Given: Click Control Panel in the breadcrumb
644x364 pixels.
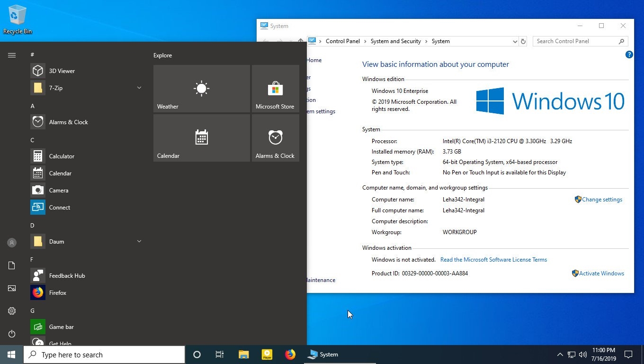Looking at the screenshot, I should click(x=343, y=41).
